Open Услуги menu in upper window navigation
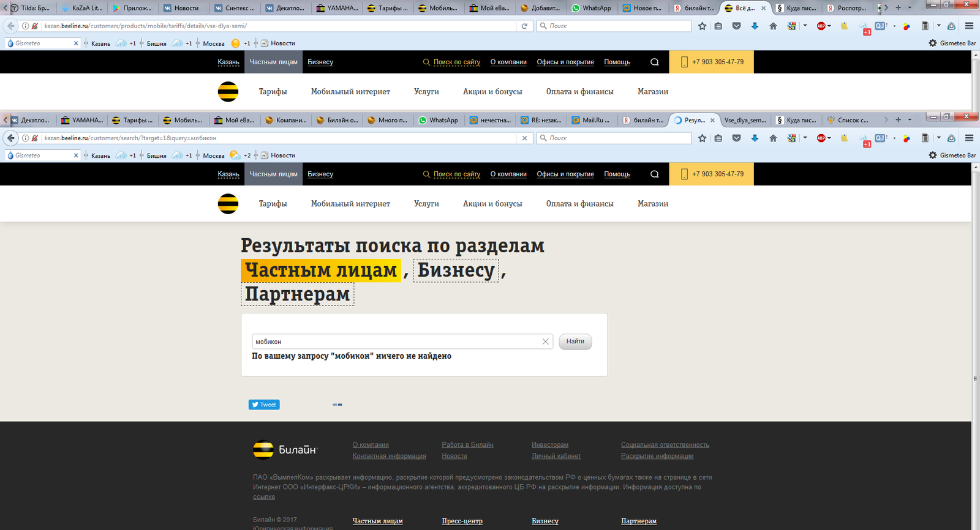This screenshot has width=980, height=530. coord(426,92)
